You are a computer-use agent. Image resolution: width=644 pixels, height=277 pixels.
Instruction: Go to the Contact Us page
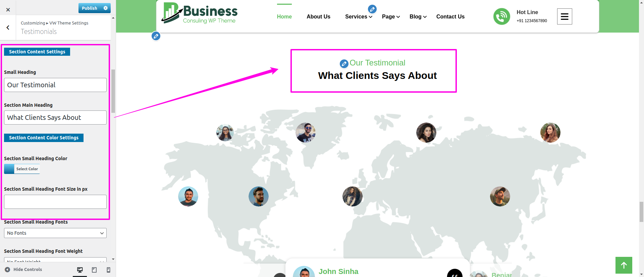(450, 17)
